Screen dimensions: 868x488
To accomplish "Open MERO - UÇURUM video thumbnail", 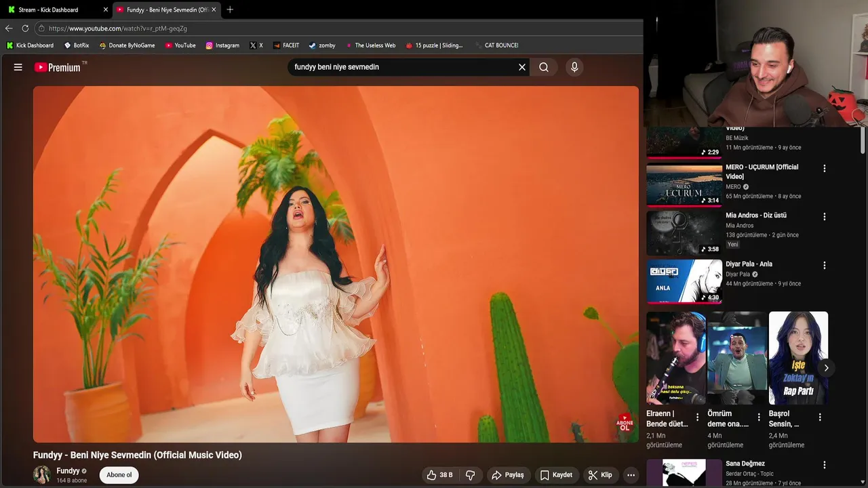I will (684, 184).
